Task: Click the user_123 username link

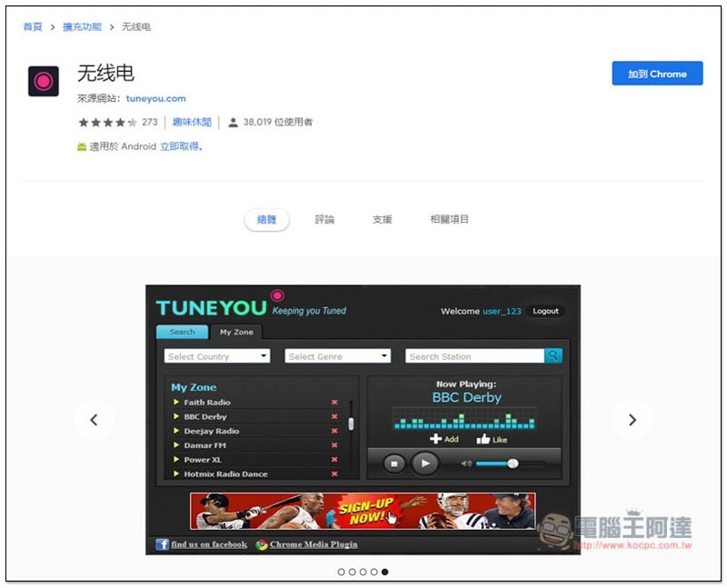Action: (x=502, y=311)
